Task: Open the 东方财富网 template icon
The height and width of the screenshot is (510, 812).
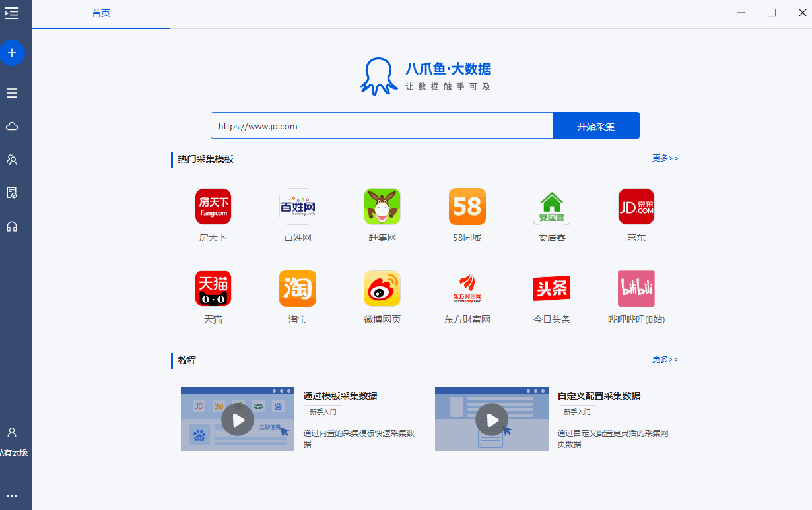Action: (467, 288)
